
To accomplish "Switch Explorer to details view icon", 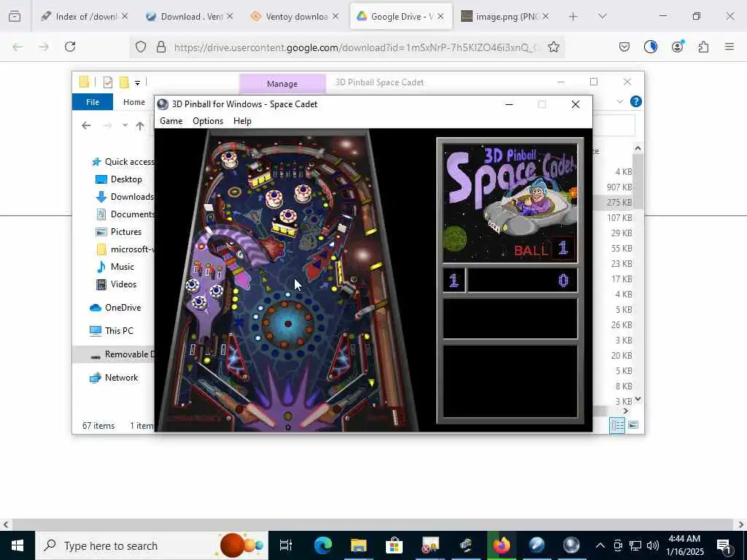I will [x=617, y=425].
